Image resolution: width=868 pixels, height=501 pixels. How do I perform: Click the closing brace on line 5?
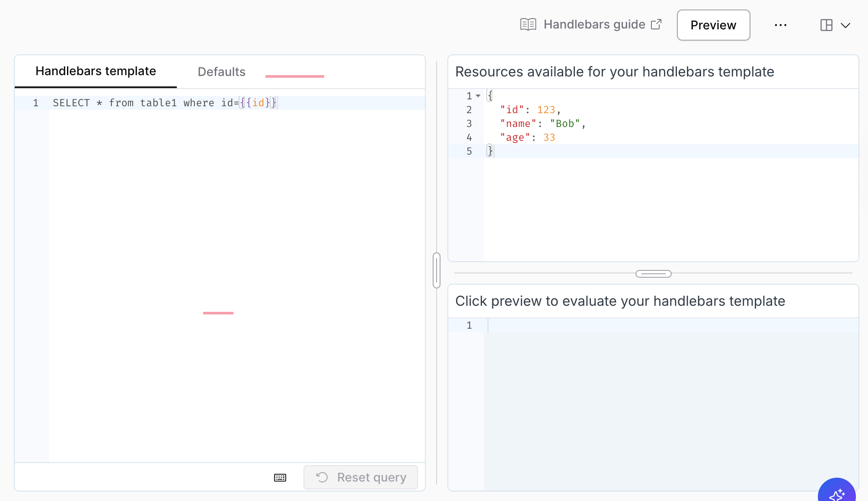(x=490, y=151)
